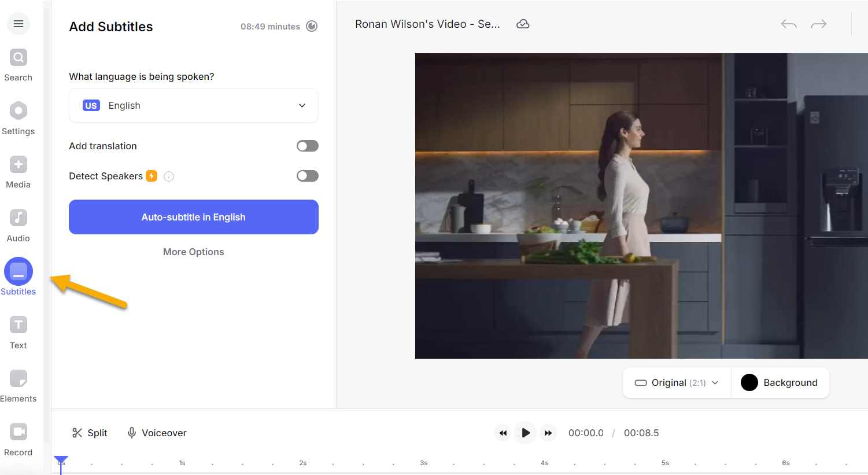Enable the Add translation toggle
The height and width of the screenshot is (475, 868).
coord(307,146)
